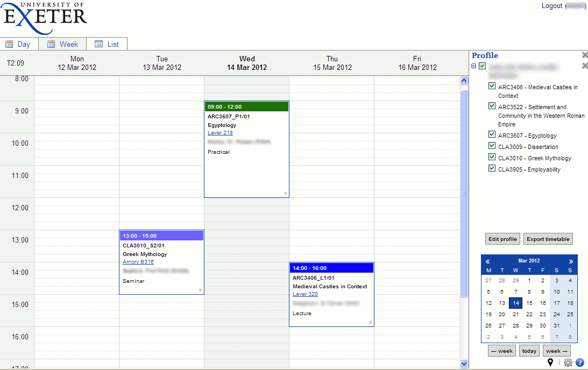Open help with the blue question mark icon

pos(581,362)
